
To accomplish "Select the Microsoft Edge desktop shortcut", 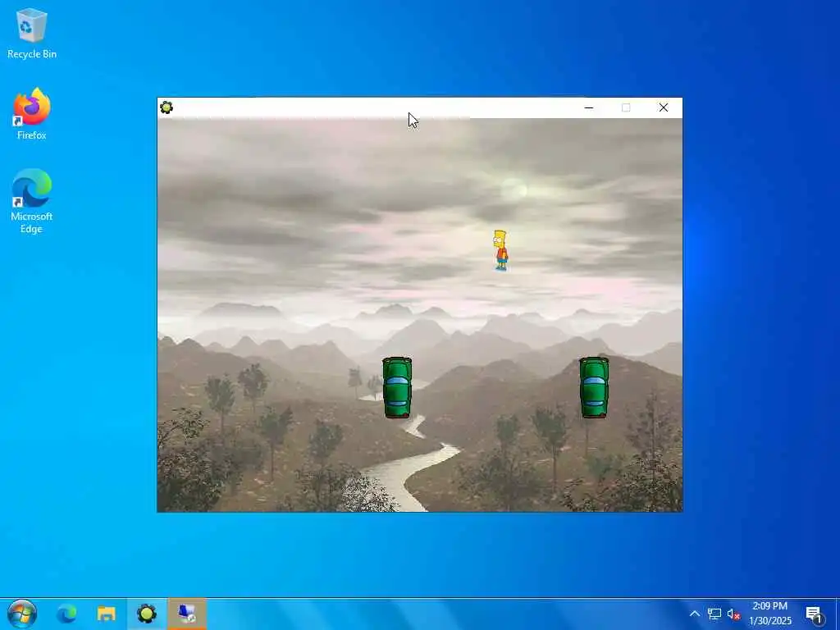I will click(32, 202).
